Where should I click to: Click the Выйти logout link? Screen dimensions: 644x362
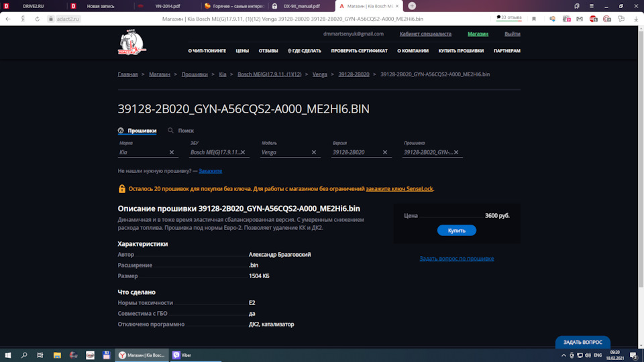[512, 34]
